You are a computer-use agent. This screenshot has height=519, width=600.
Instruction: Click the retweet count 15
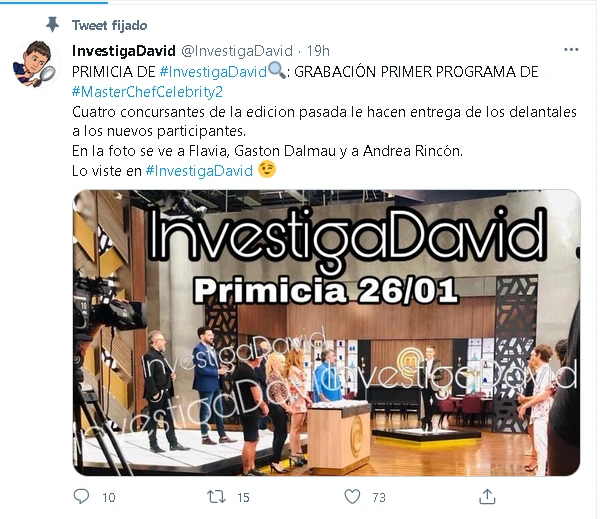243,497
